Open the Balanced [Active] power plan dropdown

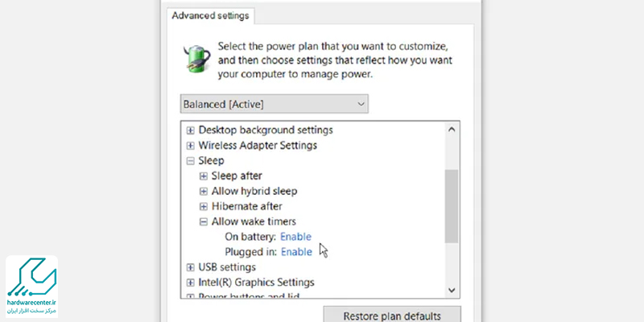[x=275, y=104]
